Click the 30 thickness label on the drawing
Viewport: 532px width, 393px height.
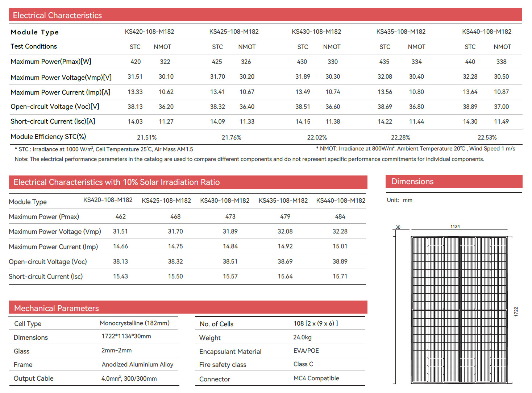[398, 227]
